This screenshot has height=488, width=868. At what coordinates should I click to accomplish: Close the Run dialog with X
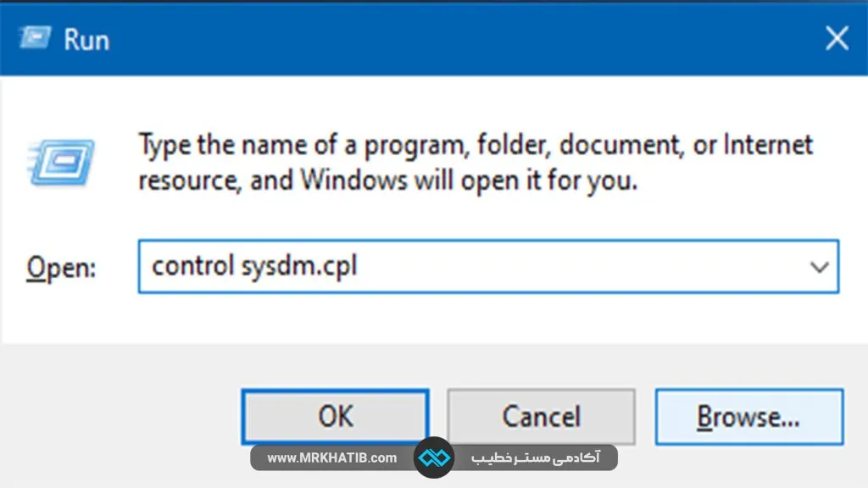coord(837,38)
